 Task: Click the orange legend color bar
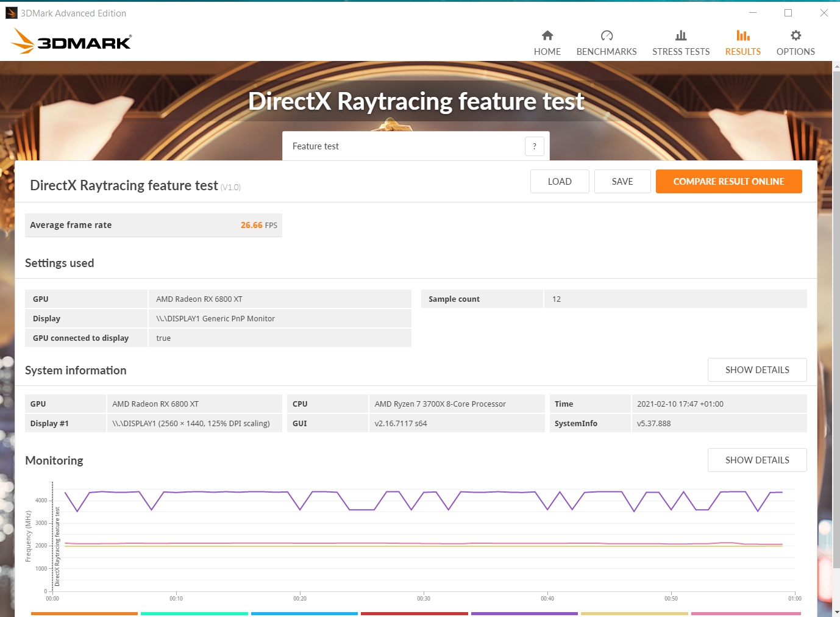[84, 613]
